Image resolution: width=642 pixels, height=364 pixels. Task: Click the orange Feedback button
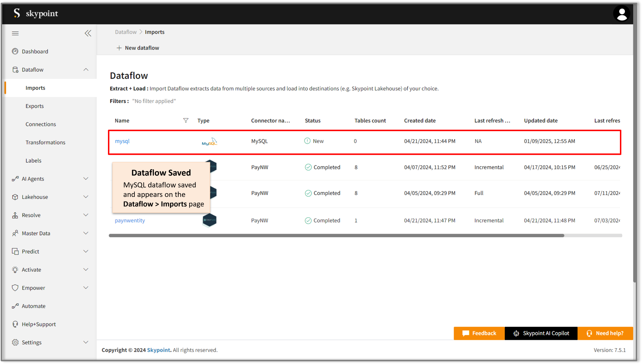coord(479,333)
